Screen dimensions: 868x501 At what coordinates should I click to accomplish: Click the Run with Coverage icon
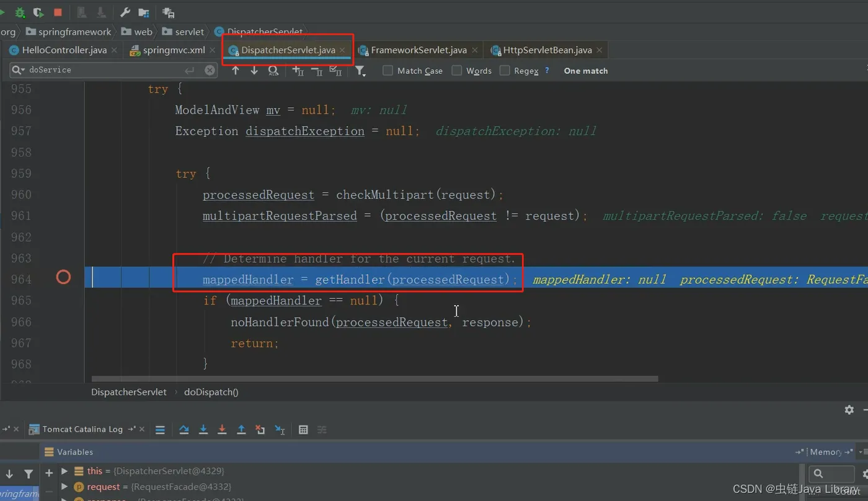(x=38, y=12)
